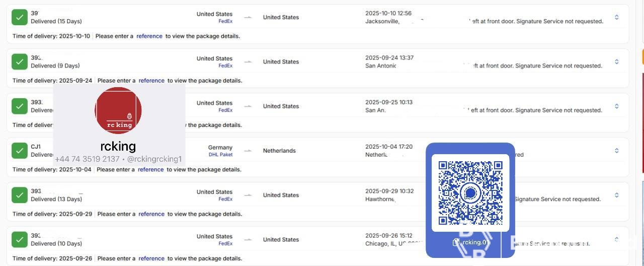Click the red rc king profile avatar
The height and width of the screenshot is (266, 644).
coord(118,110)
